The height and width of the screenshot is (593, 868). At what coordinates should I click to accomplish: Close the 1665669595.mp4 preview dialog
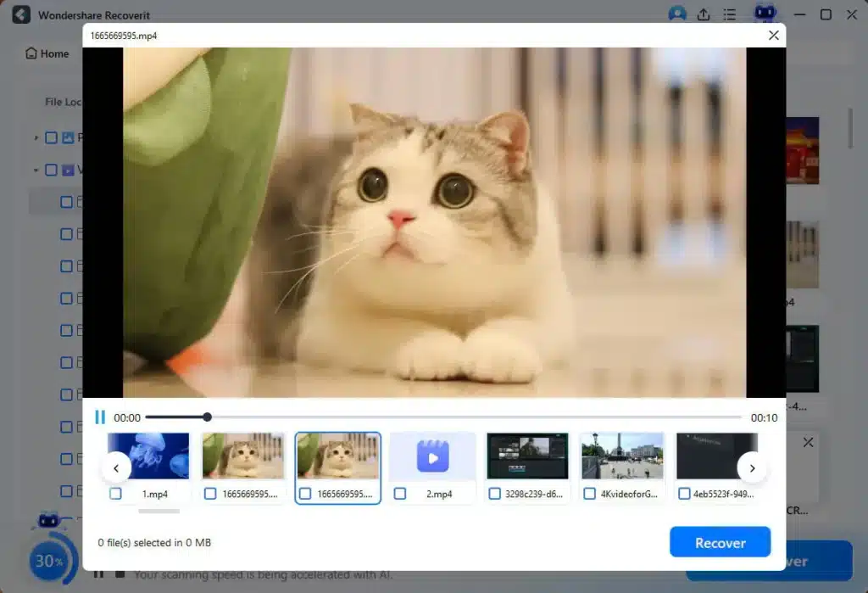click(772, 35)
